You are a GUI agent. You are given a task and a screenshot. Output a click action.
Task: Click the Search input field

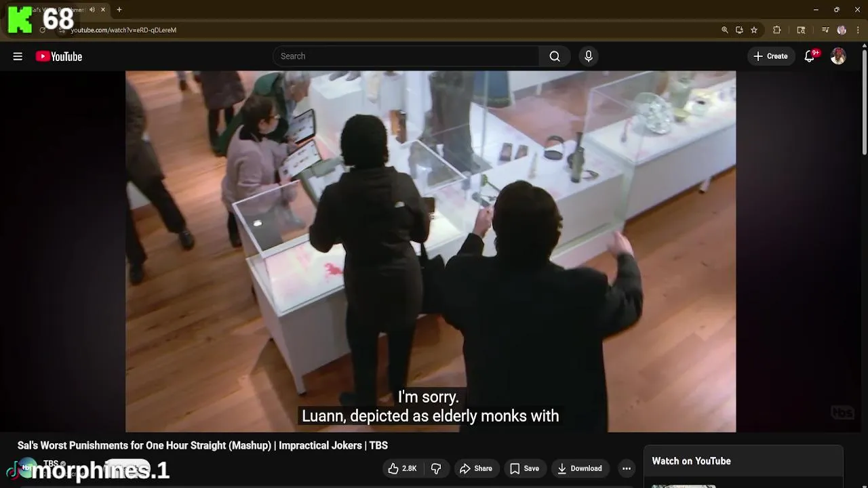click(406, 56)
